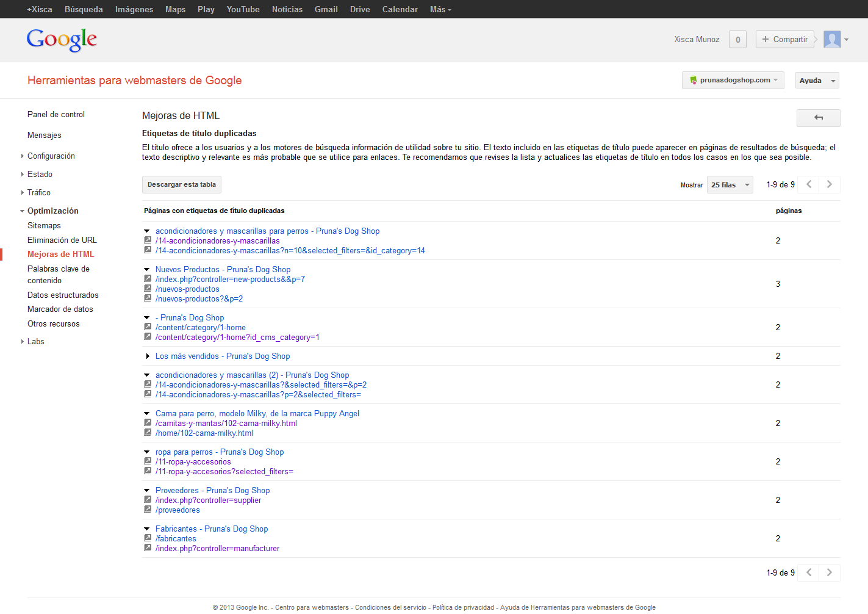Click external-link icon beside /11-ropa-y-accesorios
The image size is (868, 614).
coord(148,461)
